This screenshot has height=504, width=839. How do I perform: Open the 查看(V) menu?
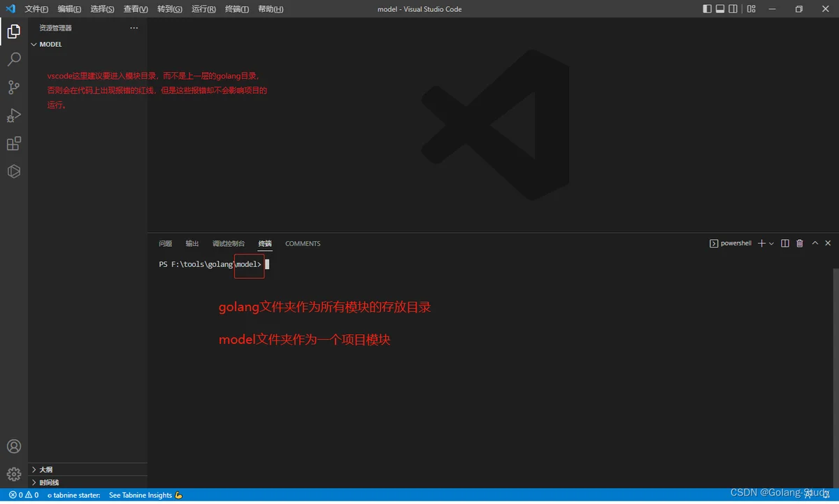pos(136,9)
